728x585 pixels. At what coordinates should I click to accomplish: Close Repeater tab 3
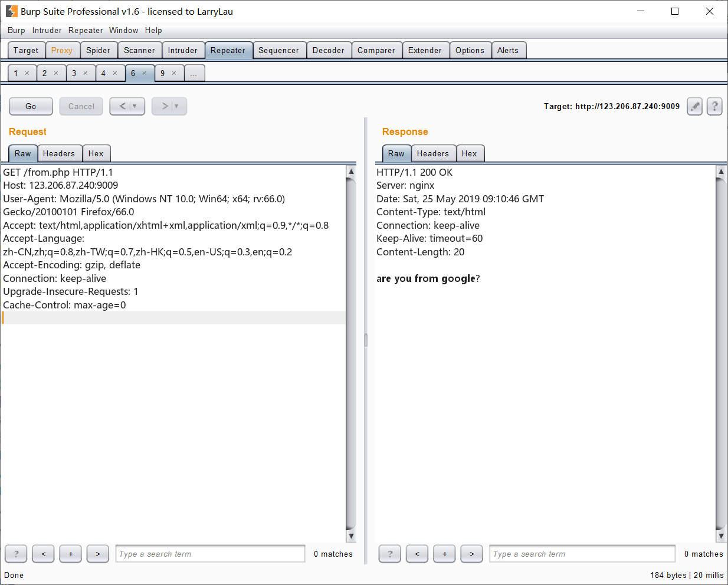(86, 73)
